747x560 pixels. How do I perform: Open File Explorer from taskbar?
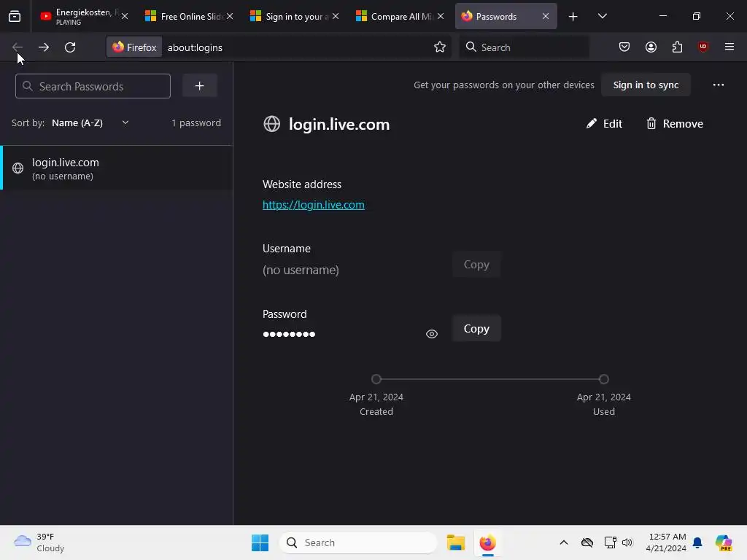coord(455,542)
